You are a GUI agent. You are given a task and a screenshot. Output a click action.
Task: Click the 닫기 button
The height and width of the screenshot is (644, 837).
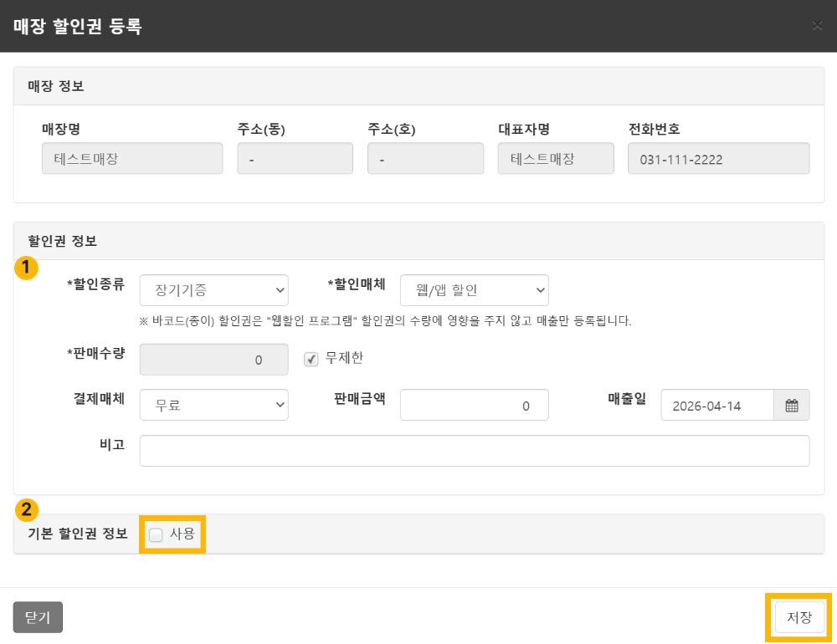tap(38, 617)
